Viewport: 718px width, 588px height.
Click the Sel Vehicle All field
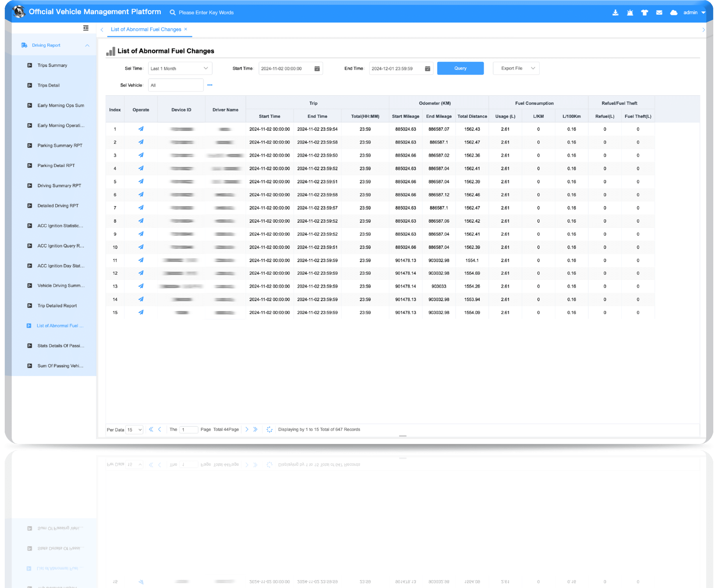pos(176,85)
